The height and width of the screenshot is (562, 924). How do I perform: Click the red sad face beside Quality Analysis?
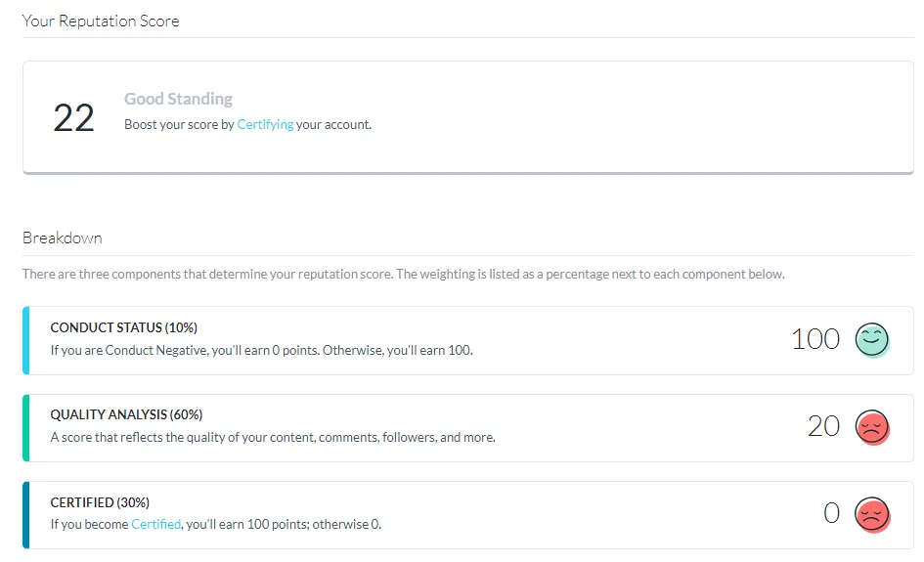[872, 427]
